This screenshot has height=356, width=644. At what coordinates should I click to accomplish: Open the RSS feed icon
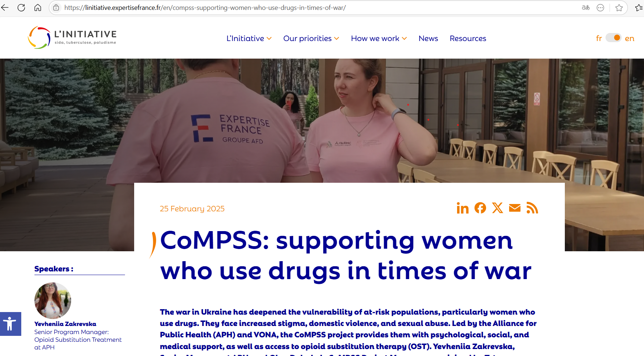click(532, 208)
